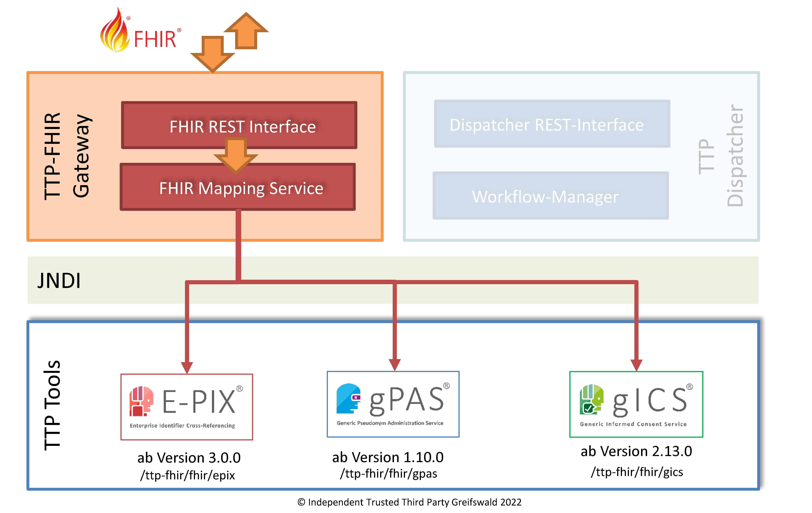Image resolution: width=812 pixels, height=513 pixels.
Task: Click the JNDI label
Action: pyautogui.click(x=59, y=280)
